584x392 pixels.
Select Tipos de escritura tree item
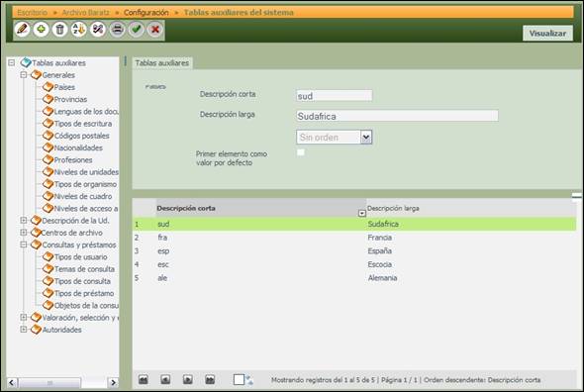83,124
